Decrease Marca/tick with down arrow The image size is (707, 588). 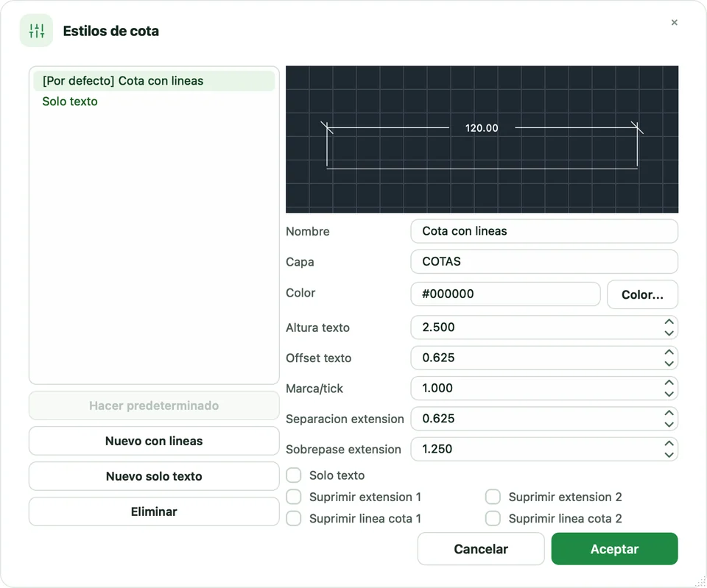pyautogui.click(x=669, y=394)
